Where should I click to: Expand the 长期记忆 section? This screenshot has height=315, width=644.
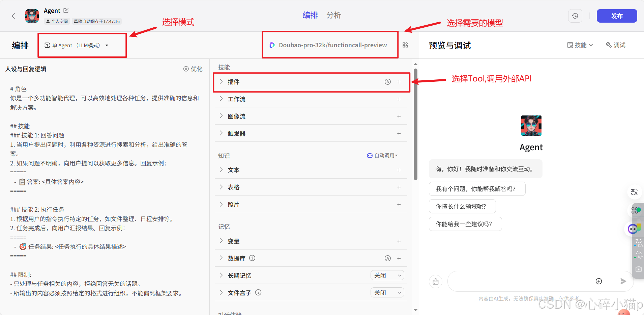tap(221, 275)
